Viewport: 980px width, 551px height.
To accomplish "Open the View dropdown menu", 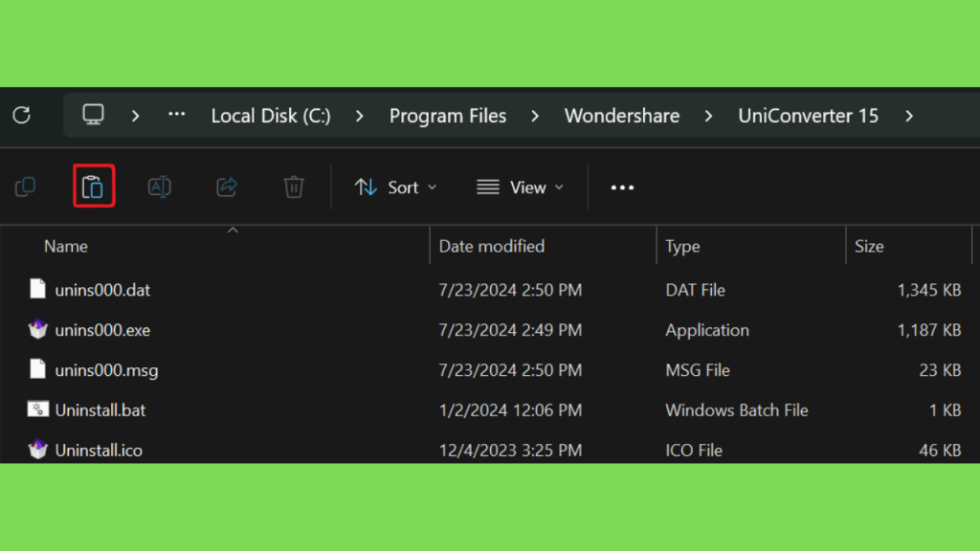I will [520, 187].
